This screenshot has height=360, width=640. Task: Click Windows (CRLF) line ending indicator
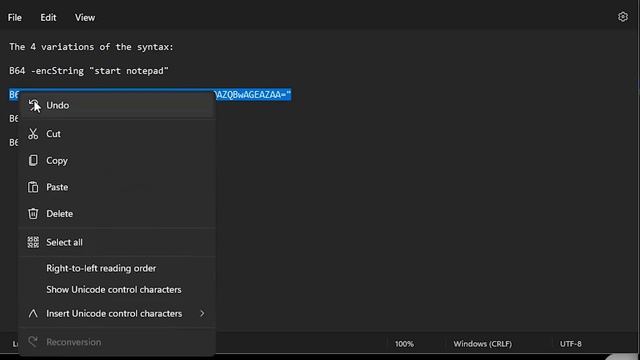point(482,344)
